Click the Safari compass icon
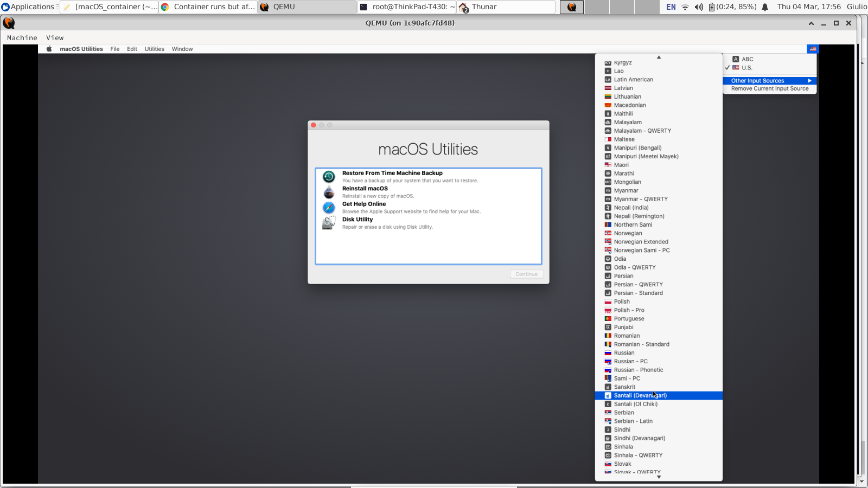The width and height of the screenshot is (868, 488). click(329, 208)
